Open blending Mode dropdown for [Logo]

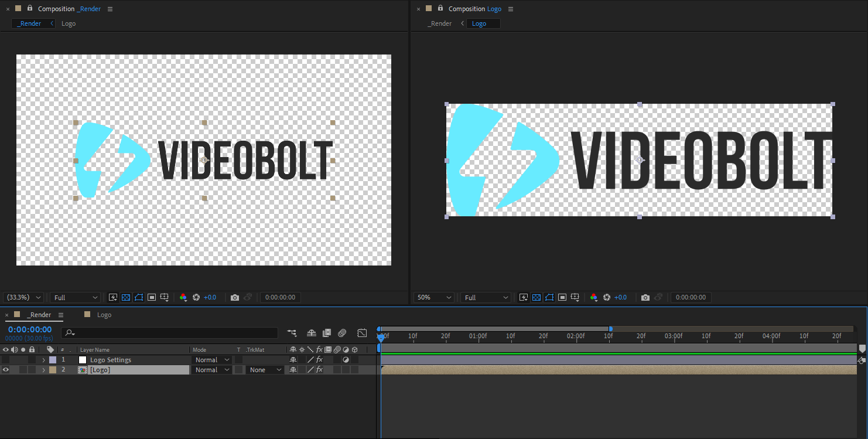212,370
